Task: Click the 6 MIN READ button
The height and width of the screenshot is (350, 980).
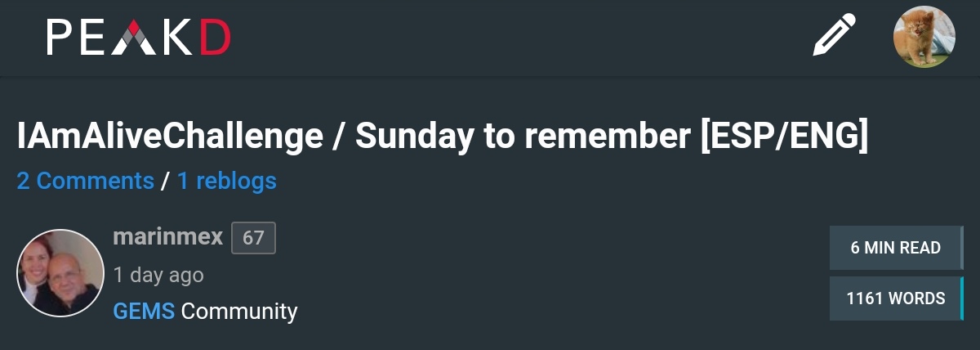Action: click(x=897, y=248)
